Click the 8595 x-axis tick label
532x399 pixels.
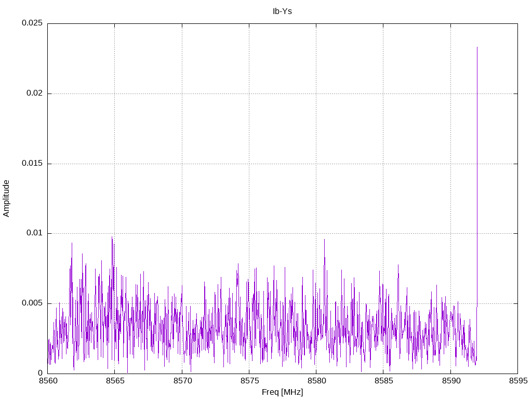[518, 381]
